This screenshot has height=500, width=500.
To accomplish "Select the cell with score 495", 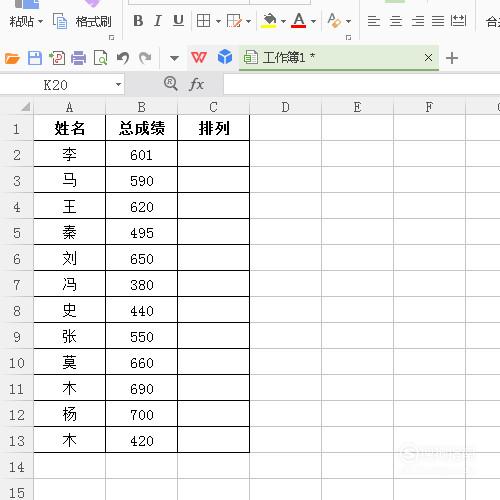I will (141, 233).
